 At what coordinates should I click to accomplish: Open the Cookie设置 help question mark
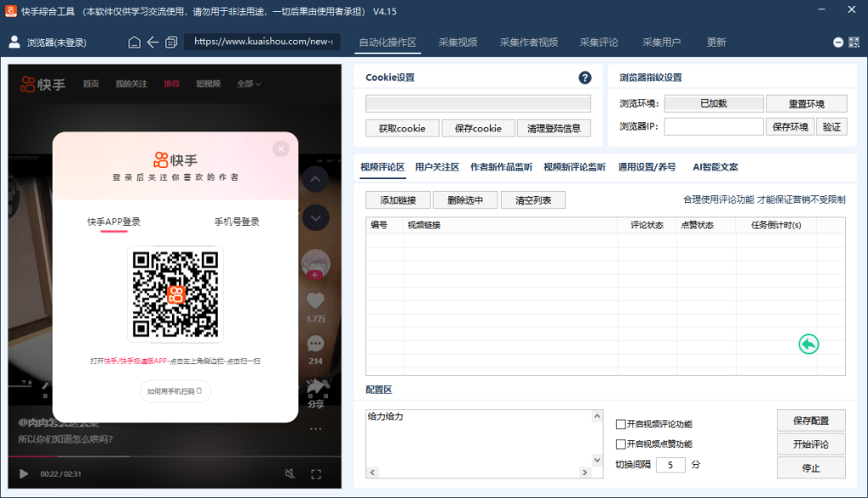click(585, 77)
